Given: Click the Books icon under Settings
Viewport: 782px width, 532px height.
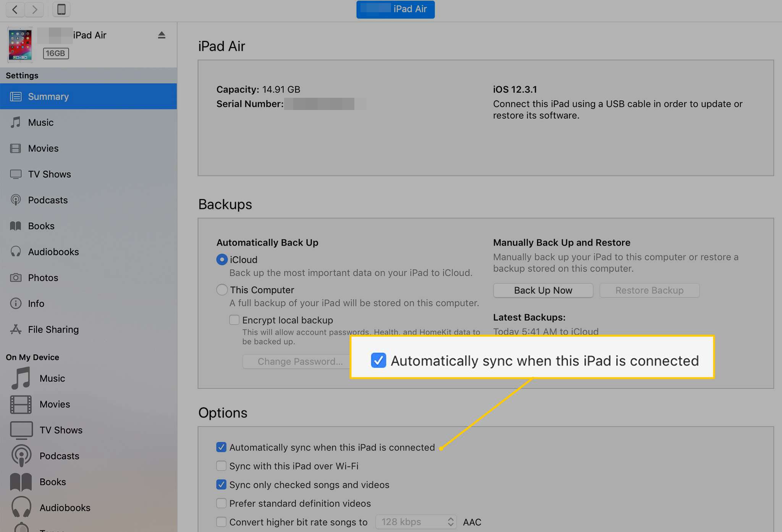Looking at the screenshot, I should (15, 226).
